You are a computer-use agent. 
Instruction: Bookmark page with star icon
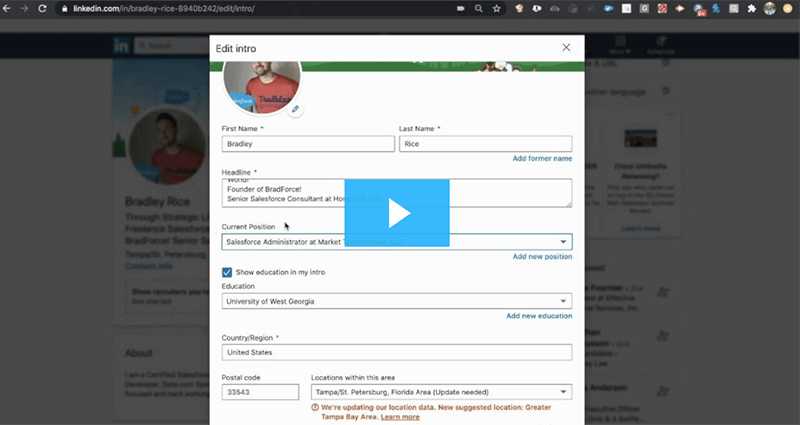[x=497, y=8]
